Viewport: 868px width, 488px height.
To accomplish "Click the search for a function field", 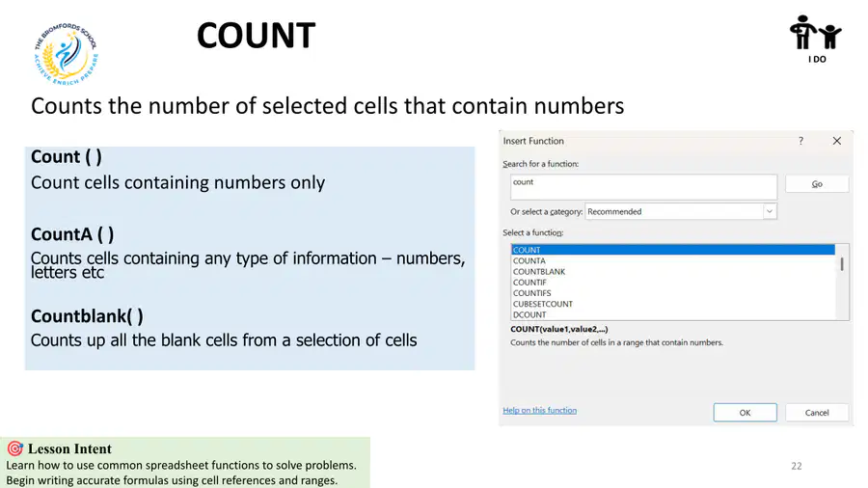I will tap(644, 187).
